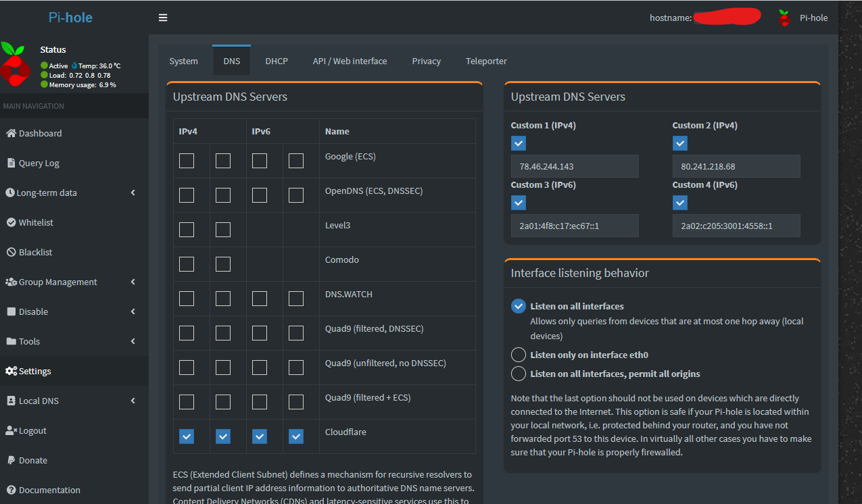Open the Teleporter tab
The height and width of the screenshot is (504, 862).
(486, 61)
